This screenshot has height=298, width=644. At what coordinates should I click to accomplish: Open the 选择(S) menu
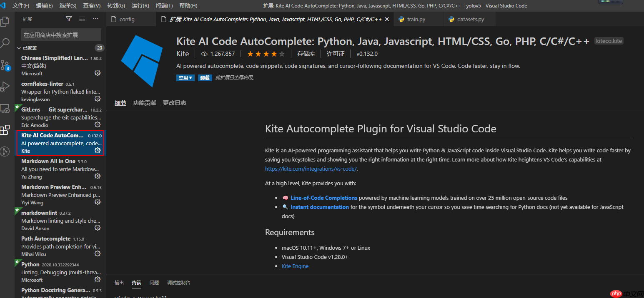pos(68,5)
